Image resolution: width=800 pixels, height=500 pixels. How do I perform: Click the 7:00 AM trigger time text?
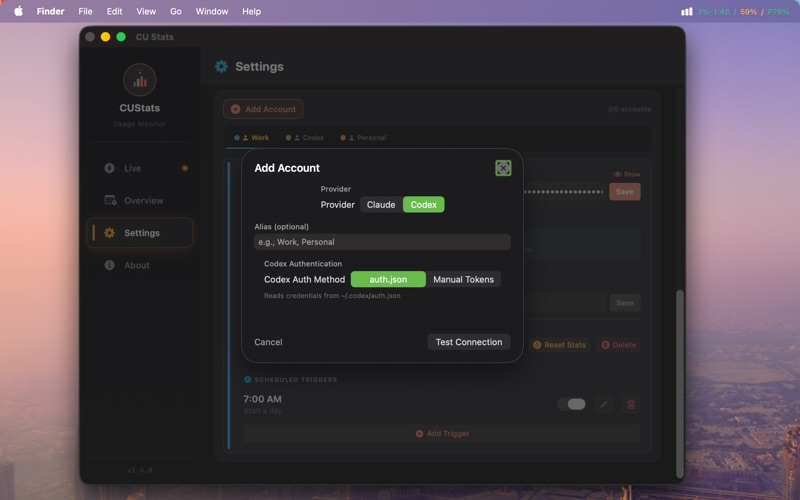pos(262,399)
